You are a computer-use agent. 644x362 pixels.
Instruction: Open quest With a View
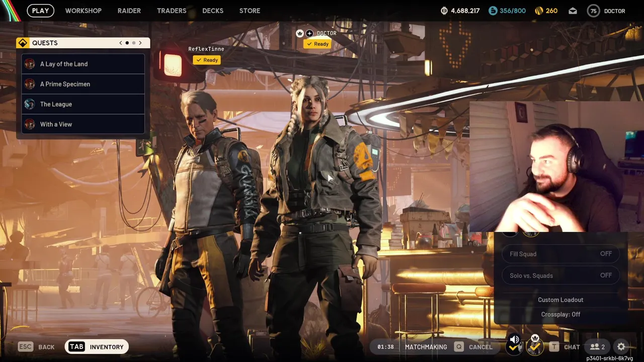click(83, 124)
